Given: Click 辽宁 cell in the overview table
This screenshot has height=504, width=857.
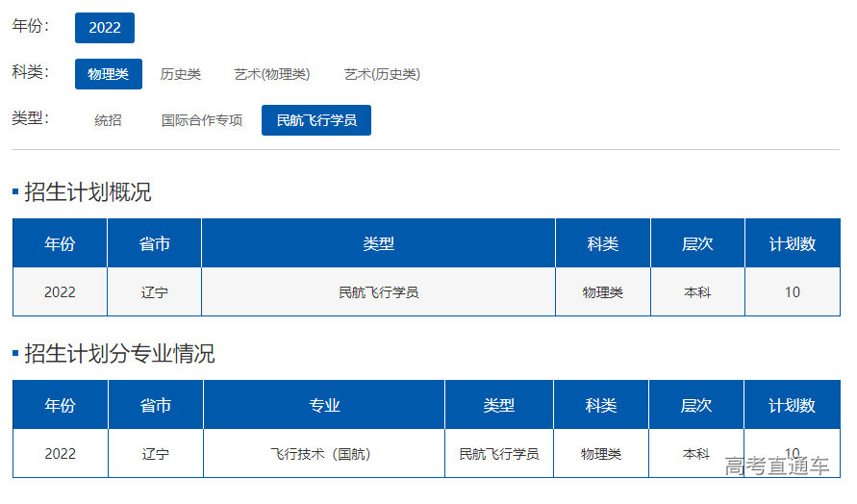Looking at the screenshot, I should coord(154,292).
